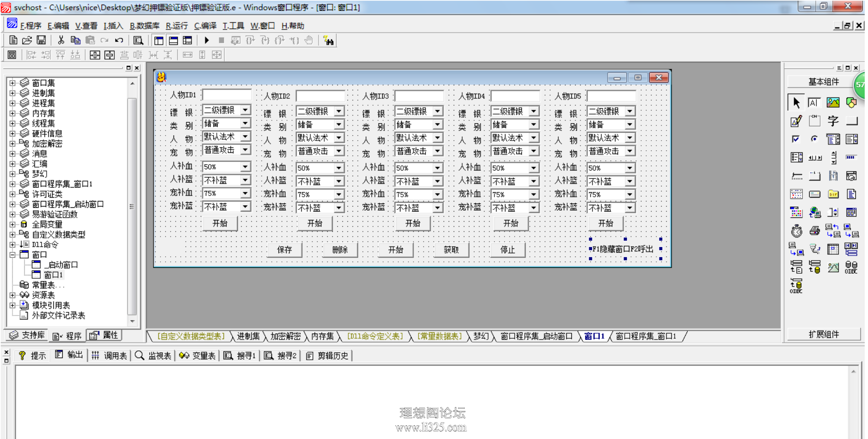Select the label 字 component icon
The image size is (868, 439).
click(833, 121)
